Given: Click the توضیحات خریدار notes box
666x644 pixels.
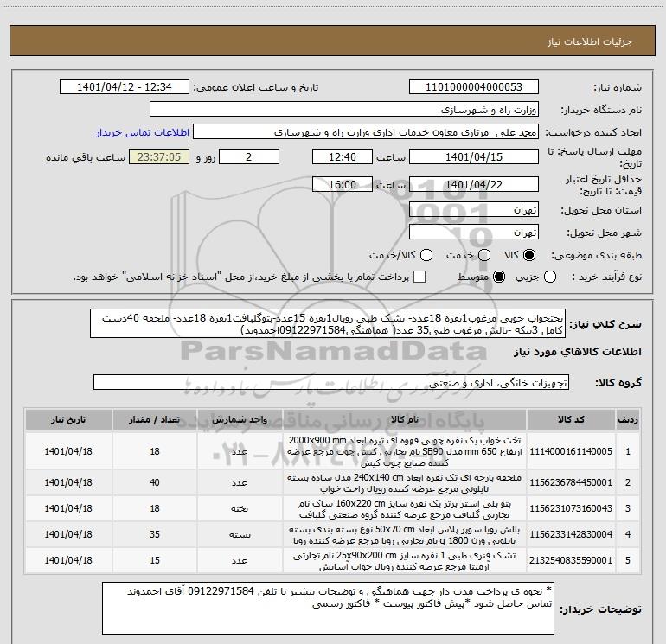Looking at the screenshot, I should tap(329, 609).
